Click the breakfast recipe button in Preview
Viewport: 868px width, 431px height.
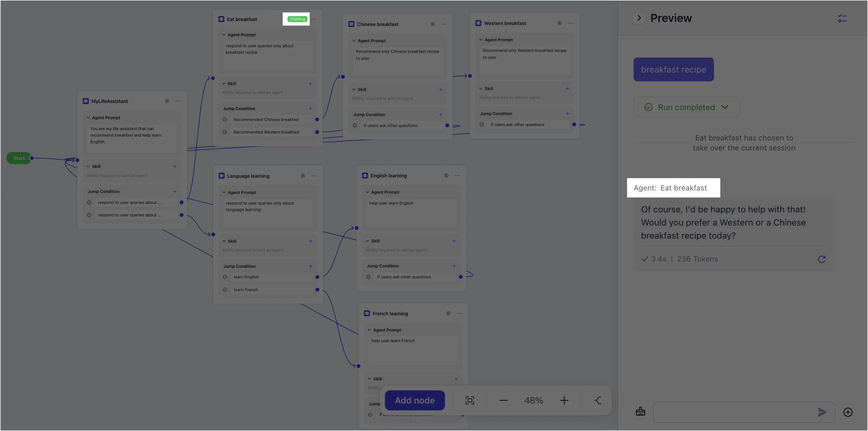click(x=674, y=69)
